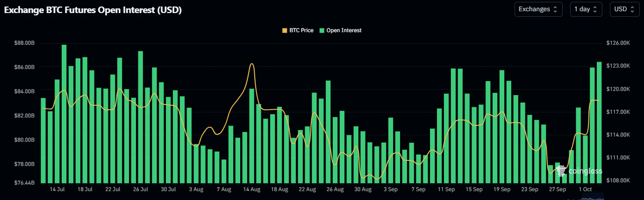
Task: Open the 1 day interval dropdown
Action: point(586,9)
